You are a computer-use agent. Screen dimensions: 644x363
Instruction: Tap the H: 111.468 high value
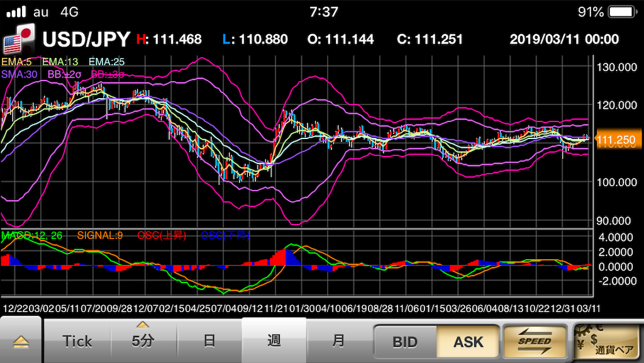tap(169, 40)
